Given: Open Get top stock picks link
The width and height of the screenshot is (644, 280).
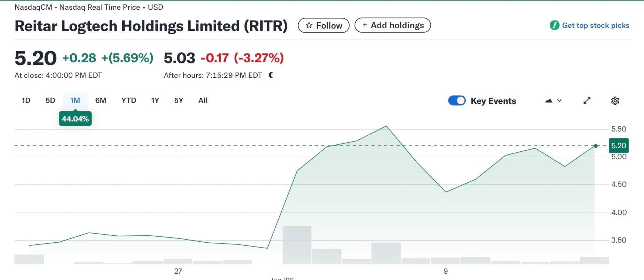Looking at the screenshot, I should tap(596, 25).
